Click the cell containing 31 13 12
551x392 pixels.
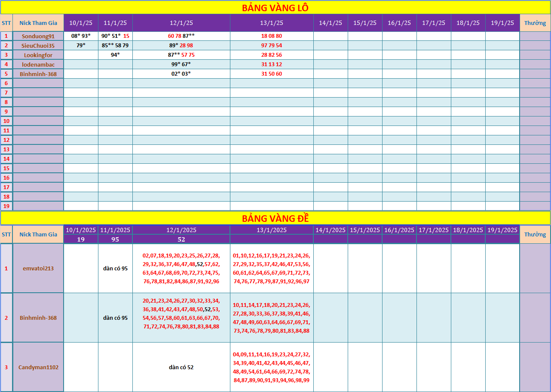(272, 64)
